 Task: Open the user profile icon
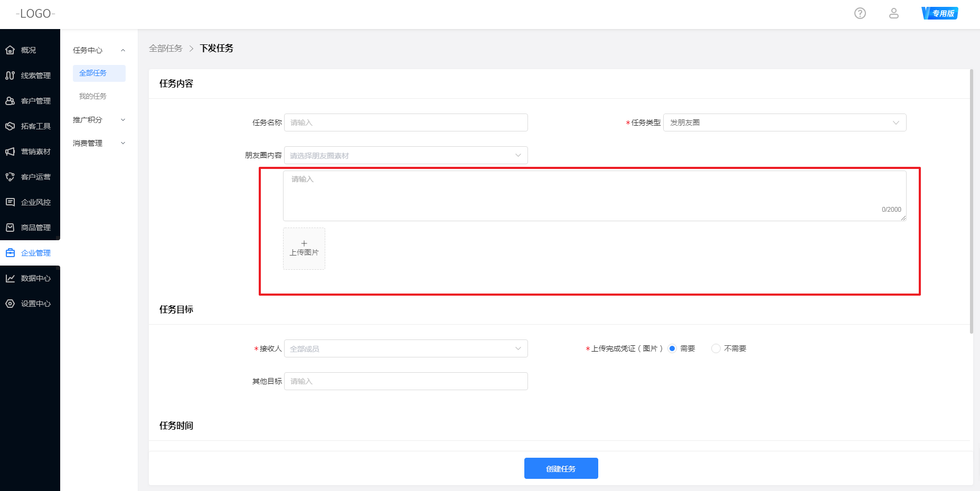coord(893,14)
